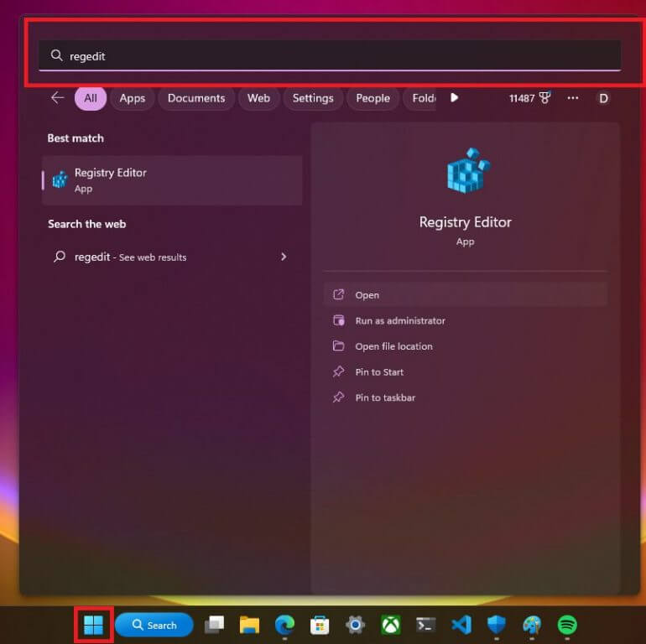This screenshot has height=644, width=646.
Task: Open Microsoft Edge from taskbar
Action: click(x=284, y=625)
